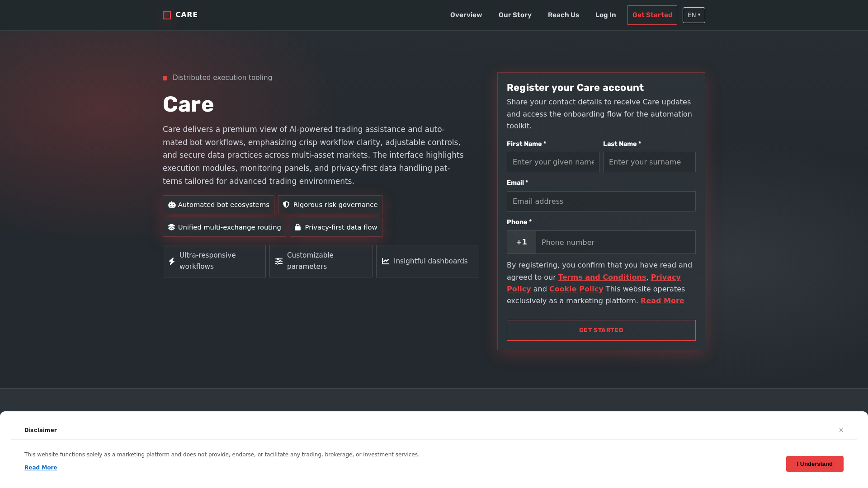This screenshot has width=868, height=488.
Task: Click the Automated bot ecosystems tag
Action: 218,205
